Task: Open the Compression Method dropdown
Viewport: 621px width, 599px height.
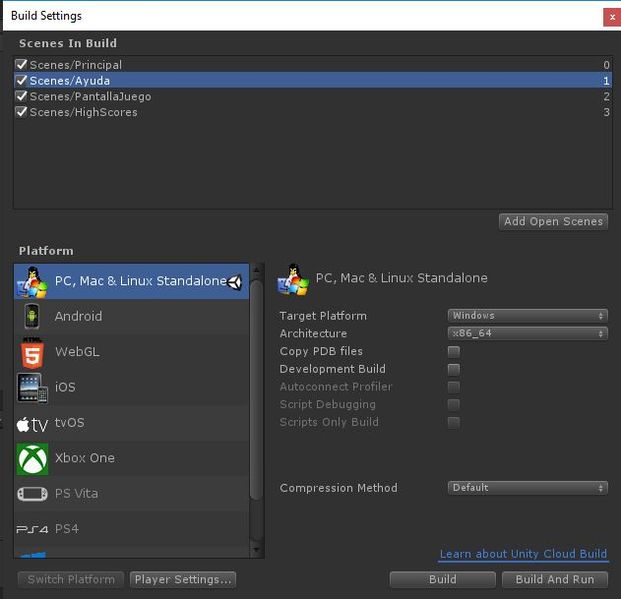Action: [x=528, y=488]
